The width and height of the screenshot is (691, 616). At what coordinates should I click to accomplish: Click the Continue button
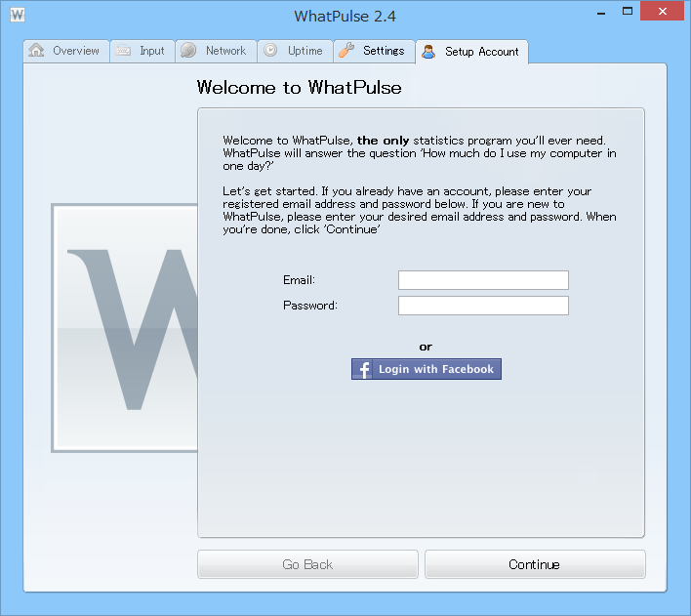click(535, 564)
